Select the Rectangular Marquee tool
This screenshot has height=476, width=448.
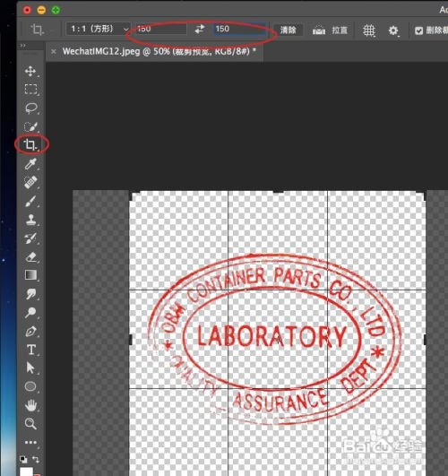point(30,90)
